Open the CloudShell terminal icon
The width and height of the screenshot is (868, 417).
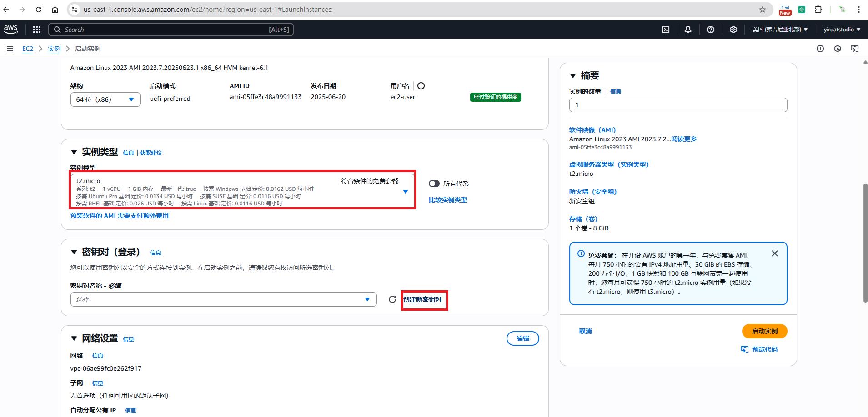pyautogui.click(x=666, y=30)
